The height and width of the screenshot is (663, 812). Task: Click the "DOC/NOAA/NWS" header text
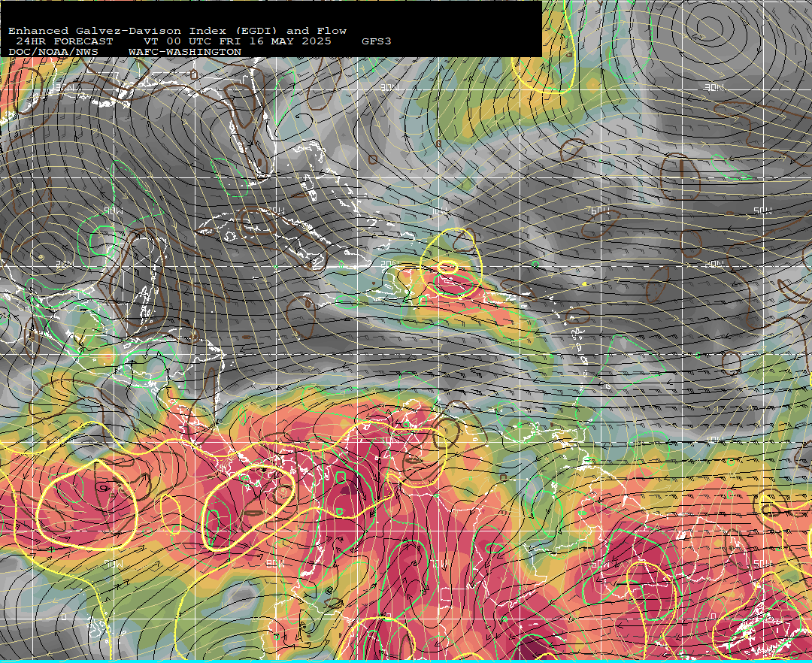point(53,53)
